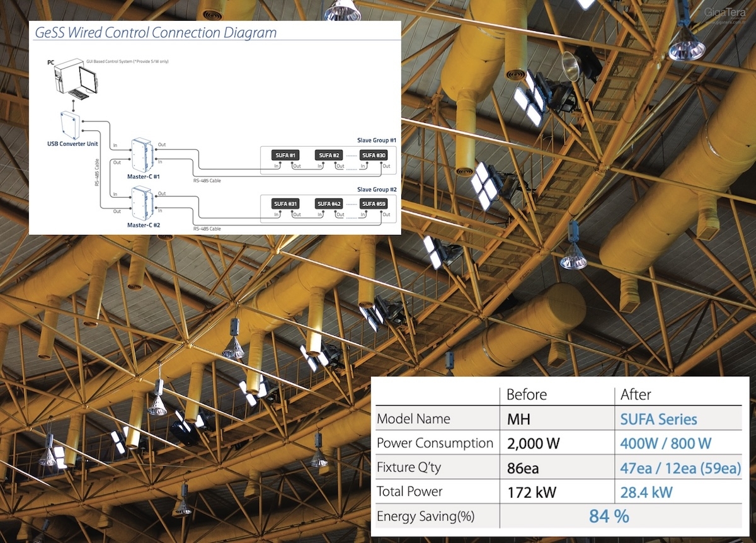Click the SUFA #59 node
Screen dimensions: 756x543
tap(374, 204)
